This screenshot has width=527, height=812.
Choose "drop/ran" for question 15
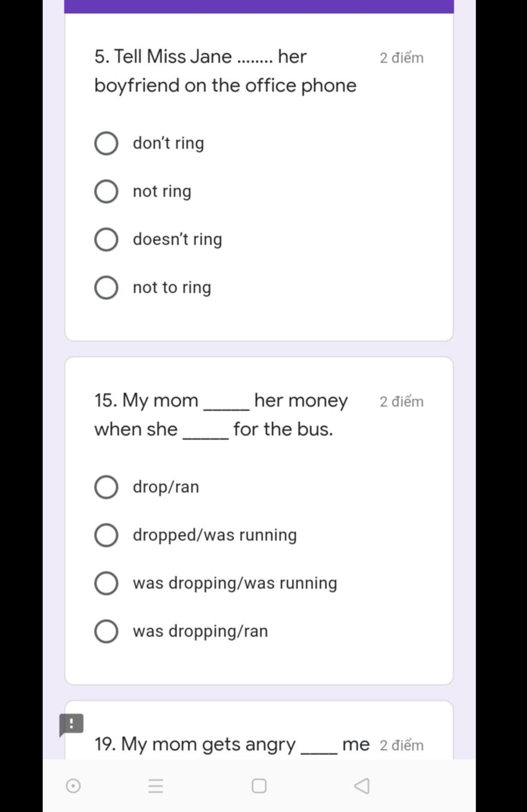coord(107,487)
